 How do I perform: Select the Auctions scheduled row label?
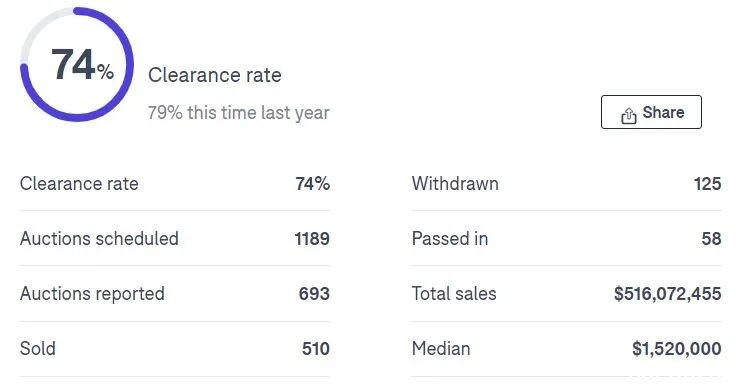(x=99, y=238)
